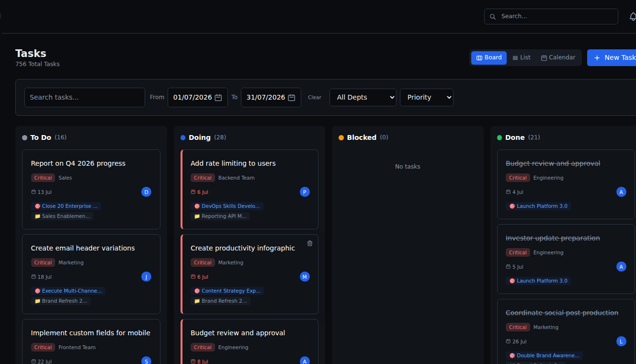Click Brand Refresh tag on email header card

[x=61, y=301]
